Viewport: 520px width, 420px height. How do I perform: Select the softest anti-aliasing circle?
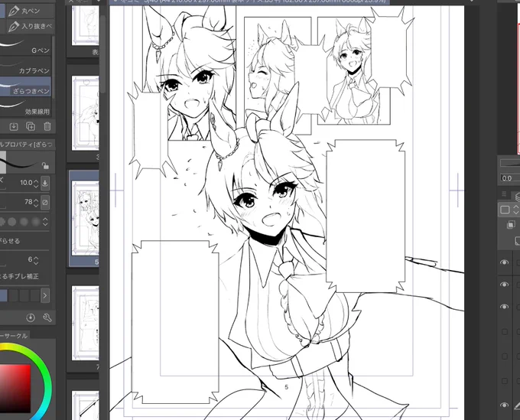35,222
